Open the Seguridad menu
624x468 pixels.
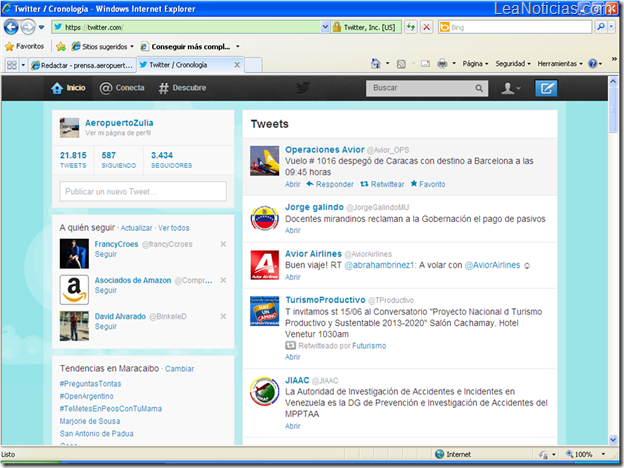[513, 64]
